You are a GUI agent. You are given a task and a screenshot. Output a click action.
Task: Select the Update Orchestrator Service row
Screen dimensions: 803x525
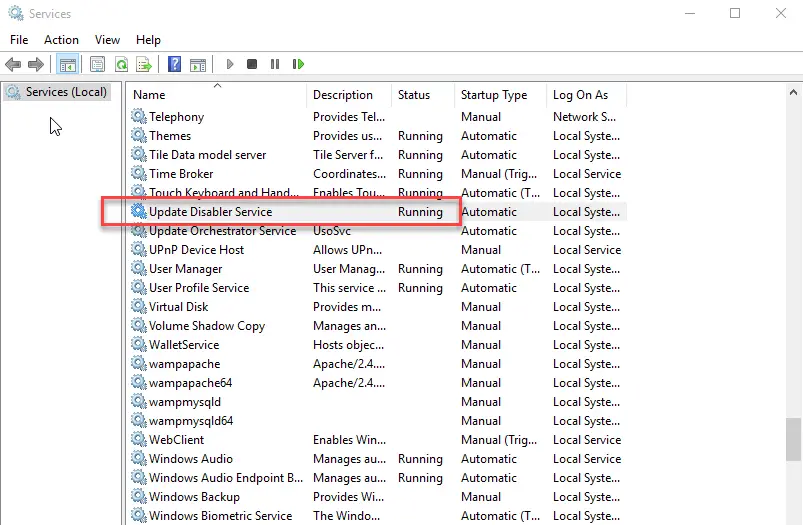[x=377, y=231]
